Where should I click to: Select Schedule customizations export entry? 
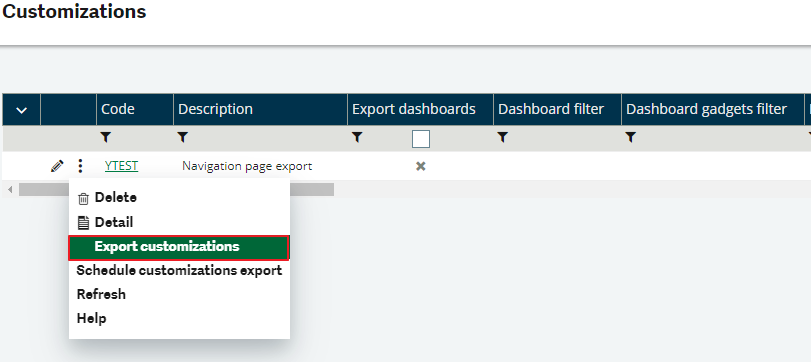[179, 270]
